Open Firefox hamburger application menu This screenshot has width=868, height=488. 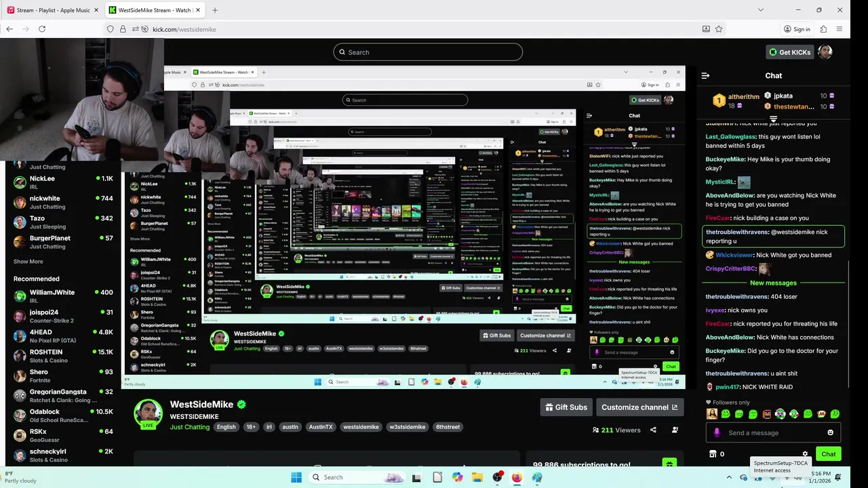click(840, 29)
